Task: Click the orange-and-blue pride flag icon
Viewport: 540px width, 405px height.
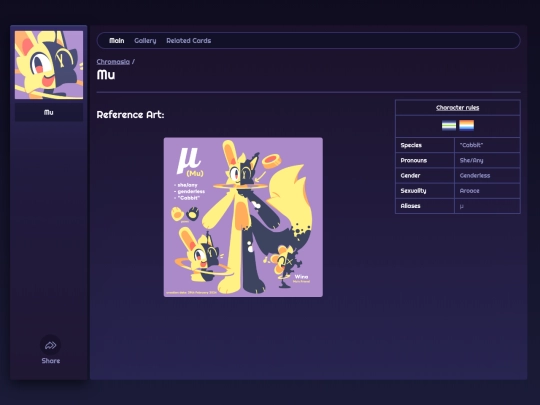Action: pos(467,125)
